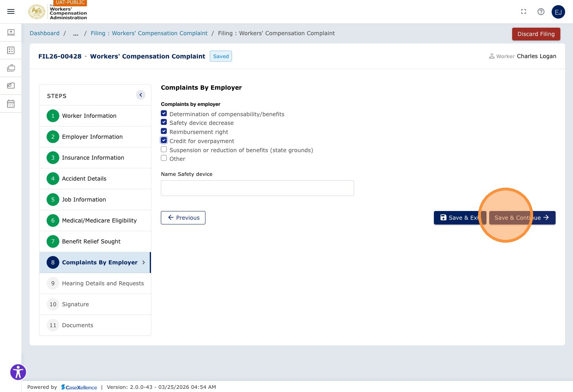This screenshot has width=573, height=392.
Task: Open step 9 Hearing Details and Requests
Action: (95, 283)
